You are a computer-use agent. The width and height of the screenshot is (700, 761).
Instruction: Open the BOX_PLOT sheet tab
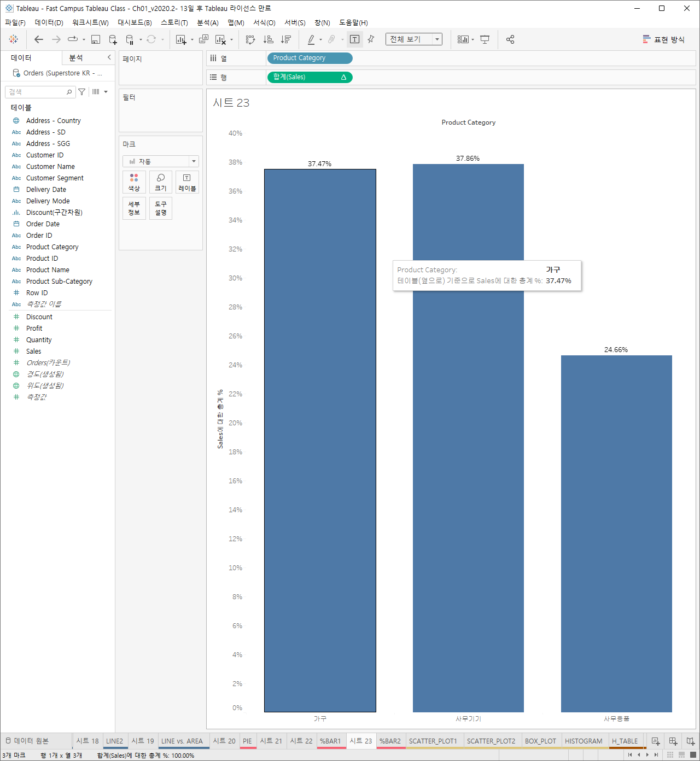pyautogui.click(x=540, y=741)
